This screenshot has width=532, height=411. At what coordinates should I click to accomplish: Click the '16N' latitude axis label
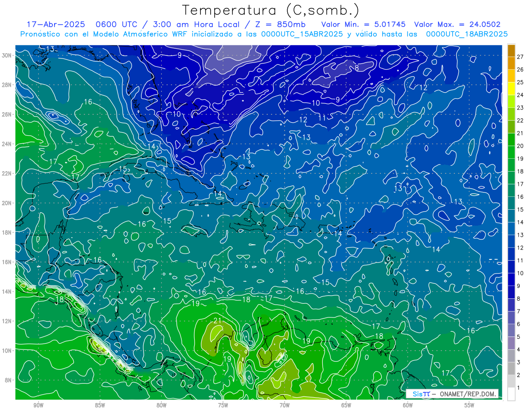(7, 262)
